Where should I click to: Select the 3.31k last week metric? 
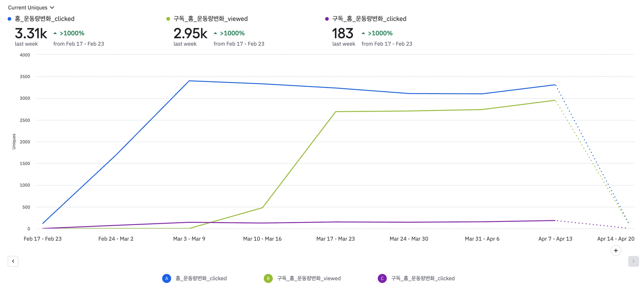31,33
